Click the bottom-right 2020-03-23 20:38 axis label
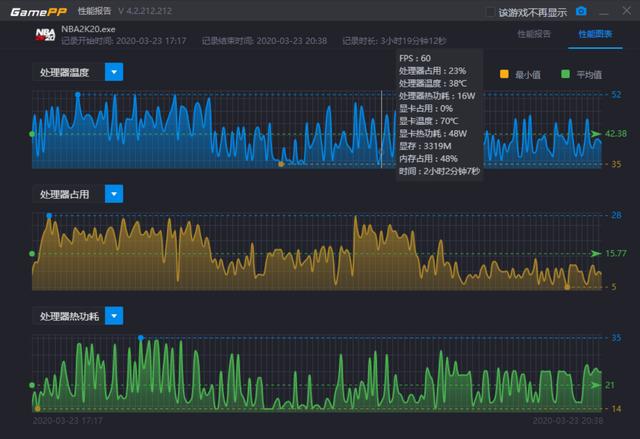The width and height of the screenshot is (640, 439). pyautogui.click(x=568, y=420)
